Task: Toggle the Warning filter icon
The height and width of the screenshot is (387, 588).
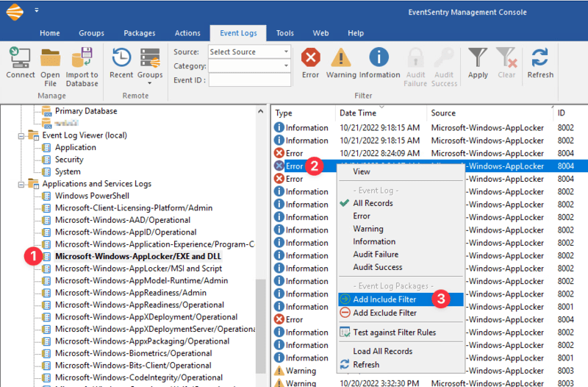Action: (341, 58)
